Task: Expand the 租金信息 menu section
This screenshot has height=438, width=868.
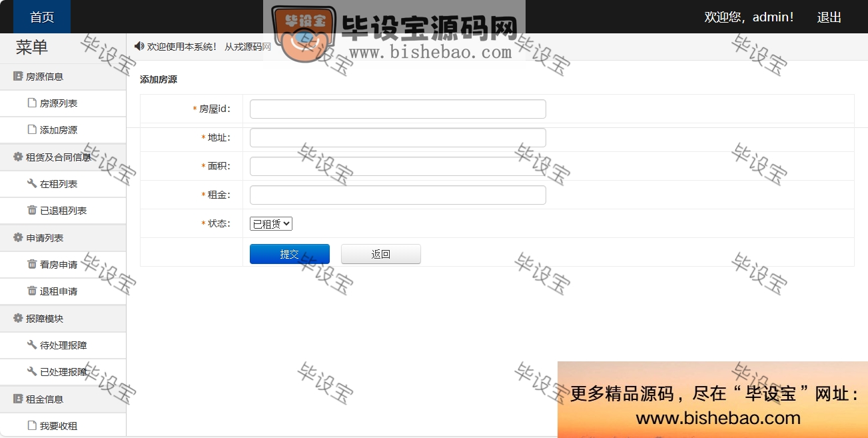Action: (63, 399)
